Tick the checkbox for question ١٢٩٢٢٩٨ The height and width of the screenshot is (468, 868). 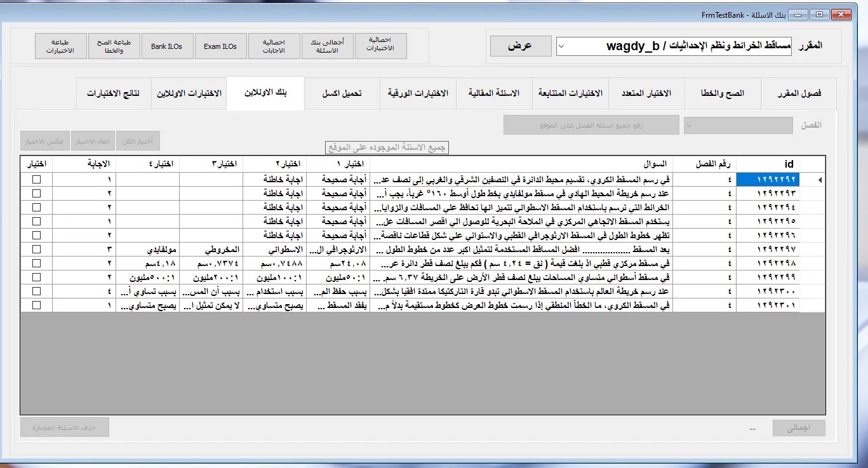pyautogui.click(x=36, y=264)
